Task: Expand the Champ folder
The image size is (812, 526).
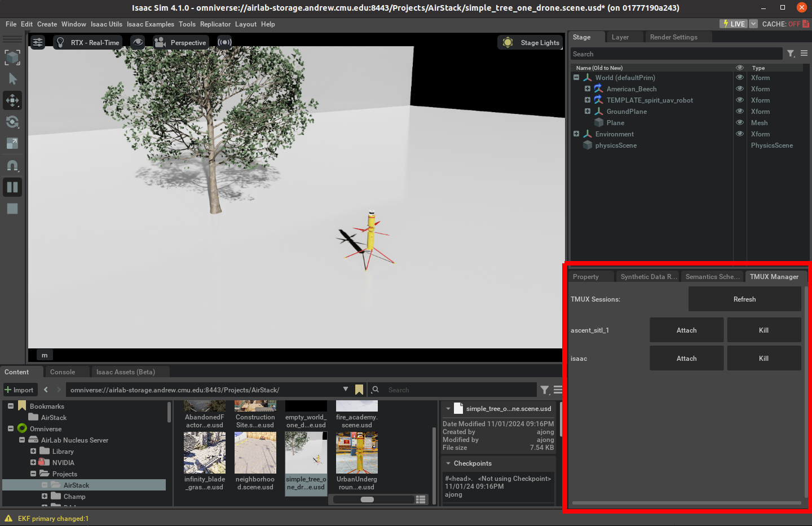Action: pos(45,497)
